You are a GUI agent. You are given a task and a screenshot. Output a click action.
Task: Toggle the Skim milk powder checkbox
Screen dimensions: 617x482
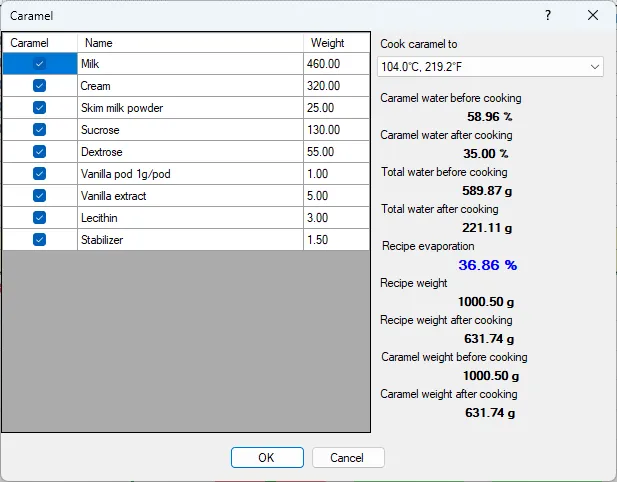[39, 108]
